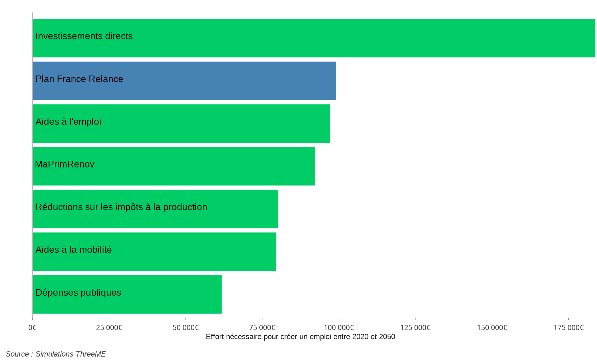Click the 150 000€ axis tick label
This screenshot has width=597, height=364.
[x=492, y=328]
